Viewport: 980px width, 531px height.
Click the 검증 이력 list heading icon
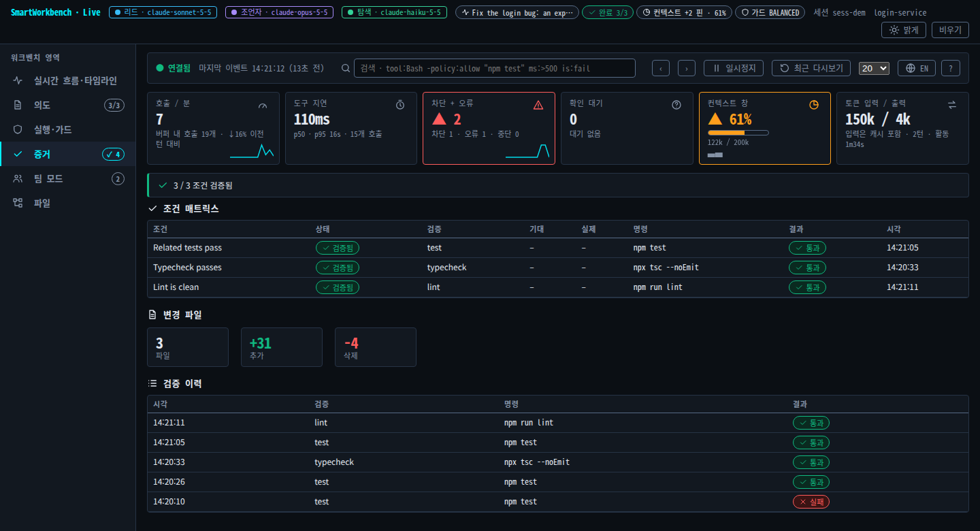152,384
